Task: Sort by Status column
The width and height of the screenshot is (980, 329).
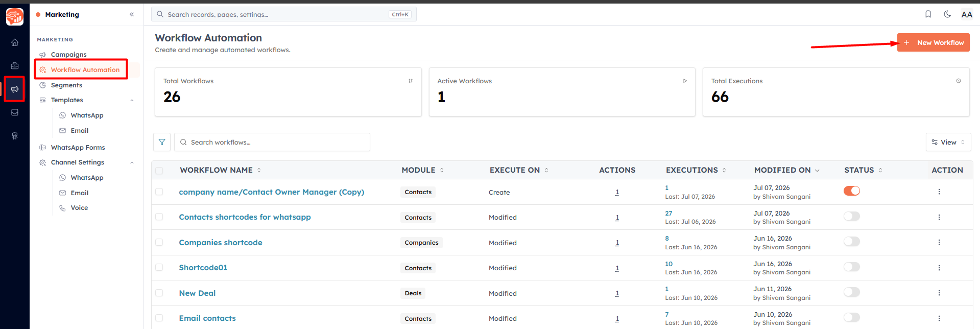Action: [x=864, y=170]
